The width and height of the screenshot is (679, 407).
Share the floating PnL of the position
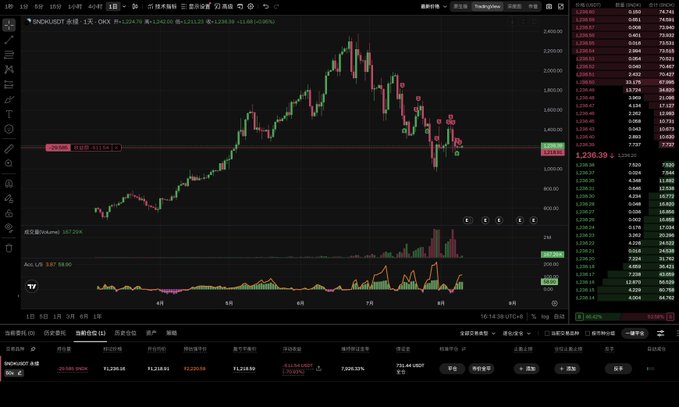tap(319, 368)
